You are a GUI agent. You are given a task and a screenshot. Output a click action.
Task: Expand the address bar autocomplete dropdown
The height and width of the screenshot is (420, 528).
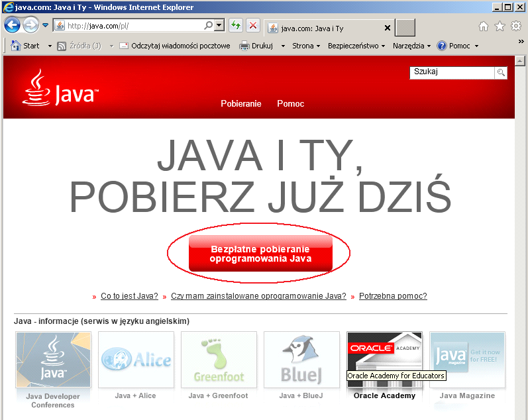point(219,26)
